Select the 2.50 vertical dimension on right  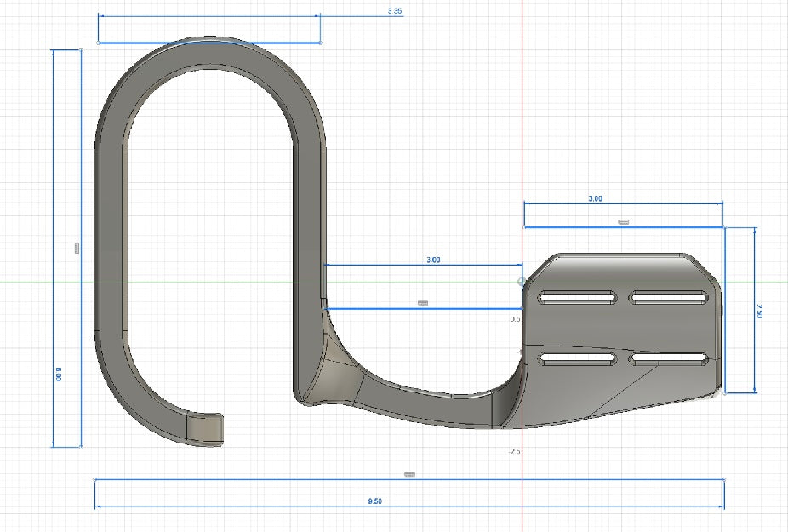pyautogui.click(x=759, y=313)
